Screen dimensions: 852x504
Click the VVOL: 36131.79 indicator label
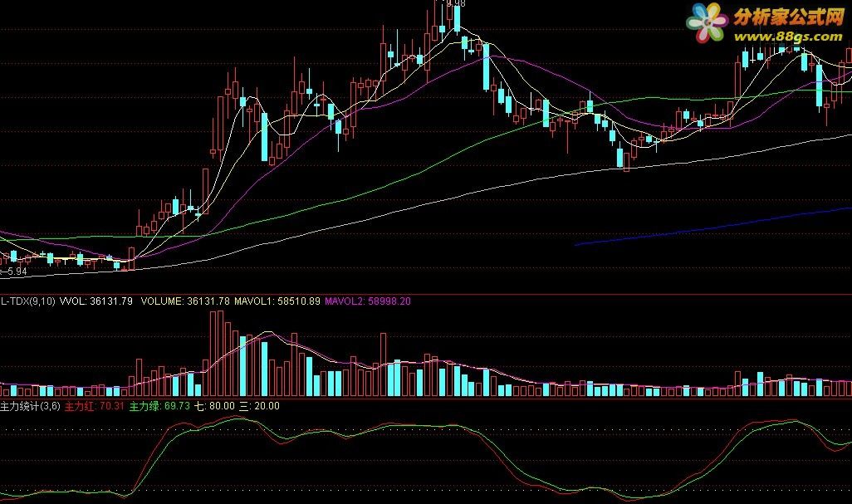click(96, 301)
